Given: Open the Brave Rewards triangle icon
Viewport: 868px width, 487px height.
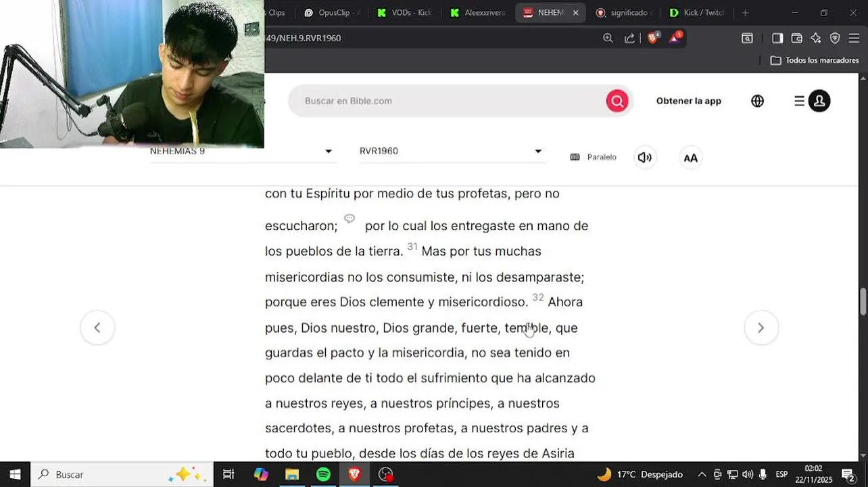Looking at the screenshot, I should 675,38.
